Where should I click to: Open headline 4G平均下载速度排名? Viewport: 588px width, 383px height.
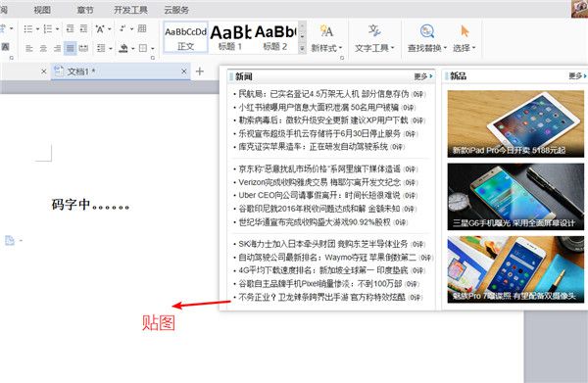click(322, 270)
